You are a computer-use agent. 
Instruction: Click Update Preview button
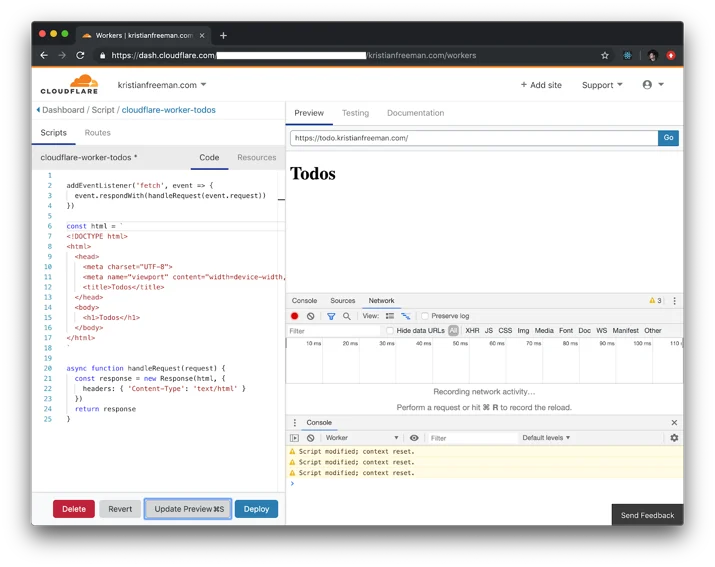coord(188,509)
